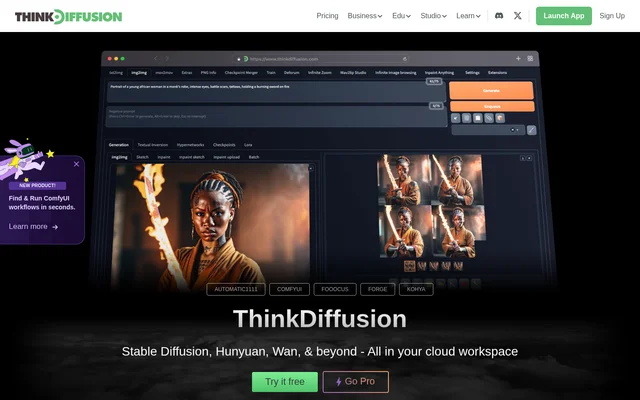This screenshot has width=640, height=400.
Task: Click the orange Enqueue button
Action: point(492,107)
